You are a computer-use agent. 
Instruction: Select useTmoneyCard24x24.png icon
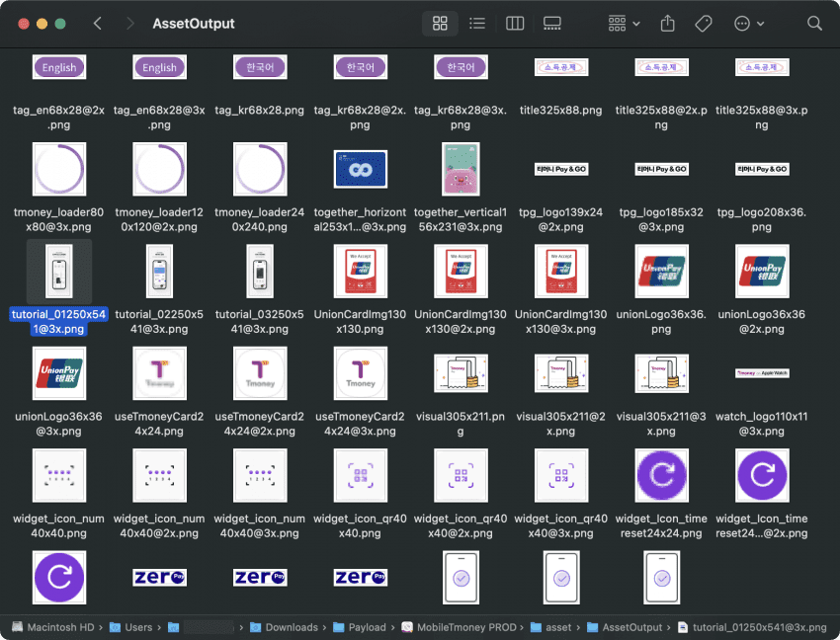pos(160,373)
